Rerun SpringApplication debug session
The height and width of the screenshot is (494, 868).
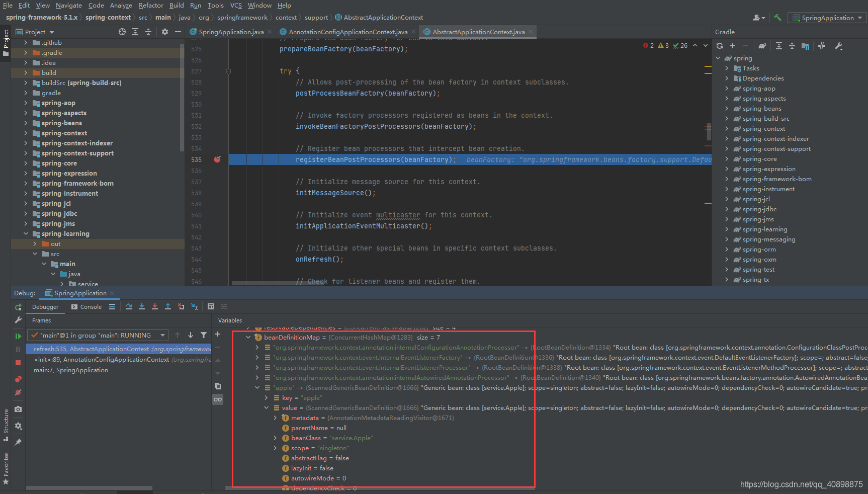(18, 307)
